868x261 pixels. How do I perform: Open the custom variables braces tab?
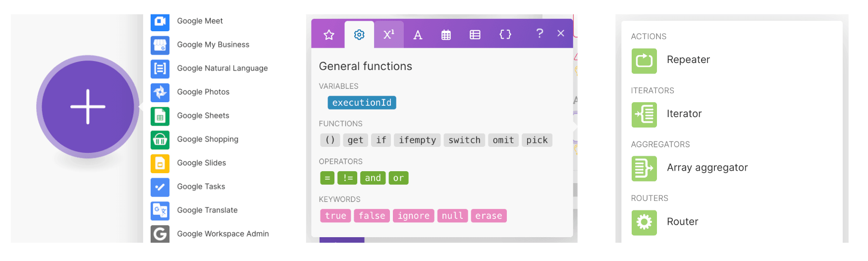(x=505, y=34)
